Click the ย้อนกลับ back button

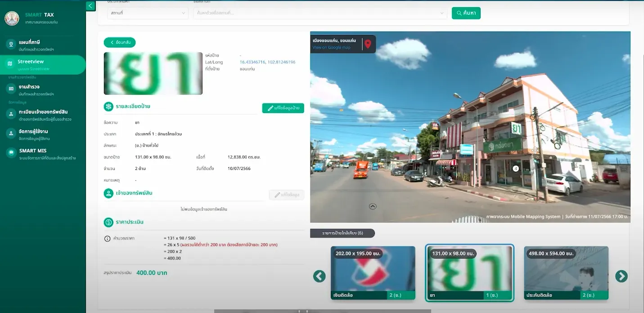[x=120, y=42]
